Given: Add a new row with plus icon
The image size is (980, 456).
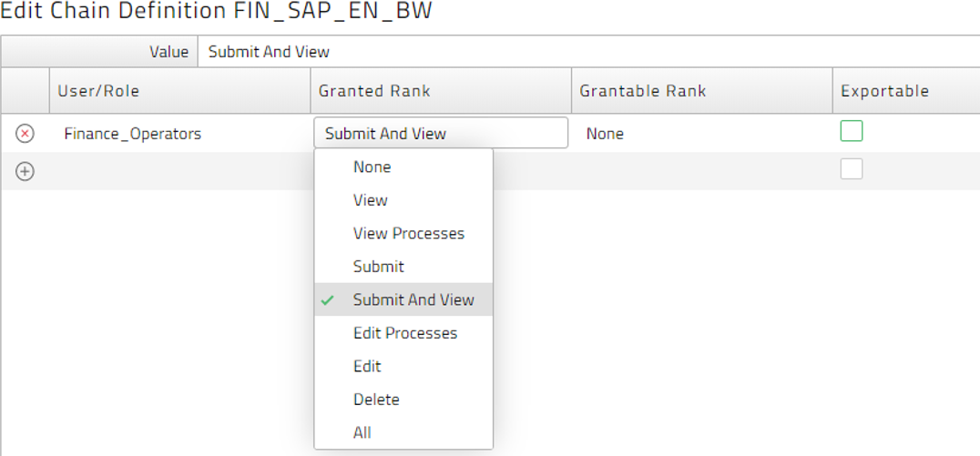Looking at the screenshot, I should 25,172.
